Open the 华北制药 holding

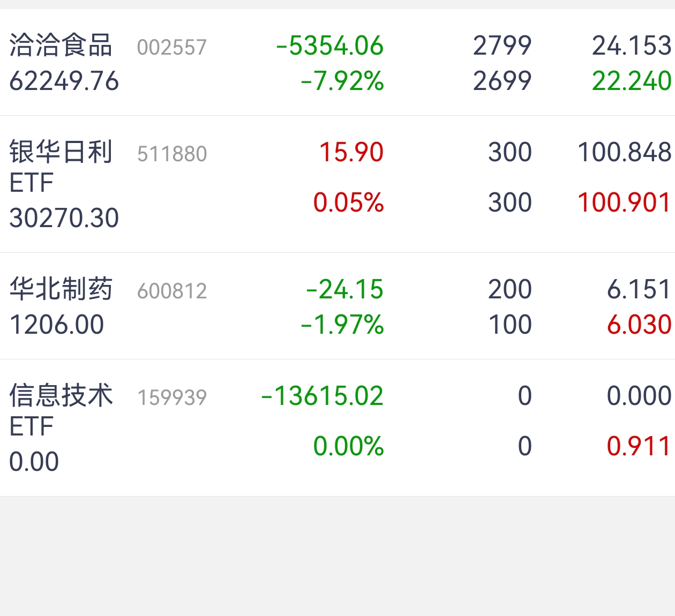(61, 289)
